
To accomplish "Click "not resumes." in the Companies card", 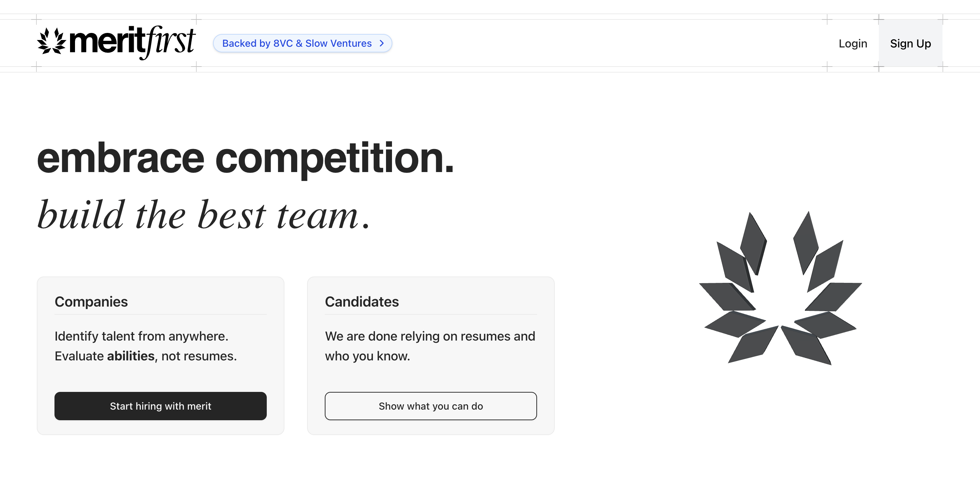I will [x=199, y=356].
